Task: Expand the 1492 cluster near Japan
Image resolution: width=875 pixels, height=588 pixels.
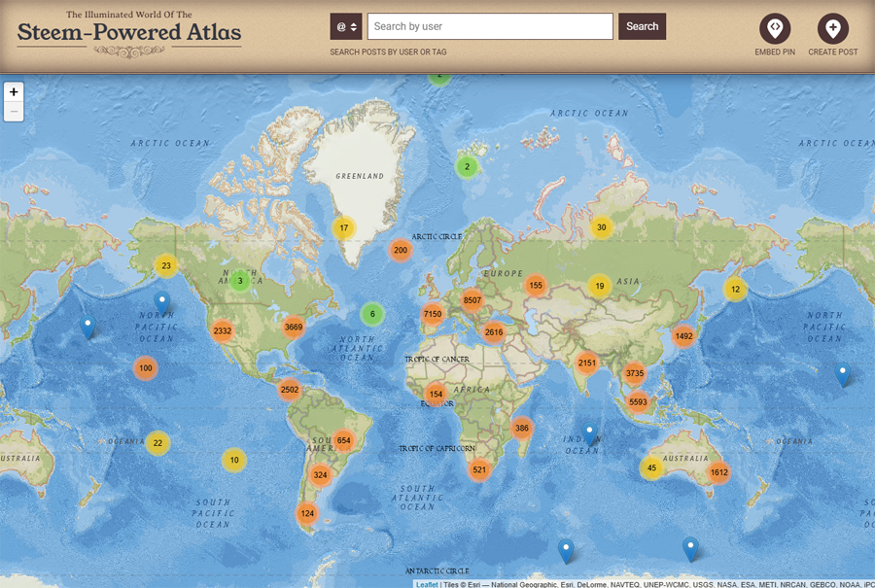Action: 683,336
